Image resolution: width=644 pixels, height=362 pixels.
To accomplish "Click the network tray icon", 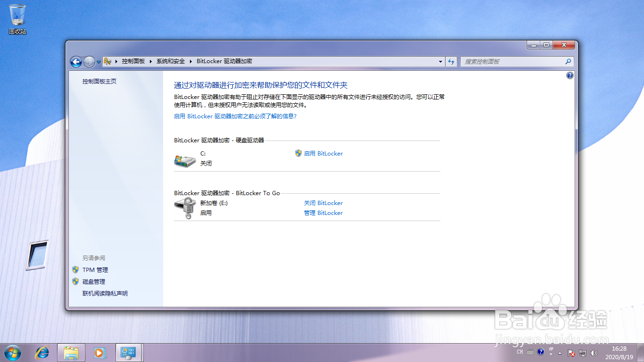I will click(x=583, y=353).
